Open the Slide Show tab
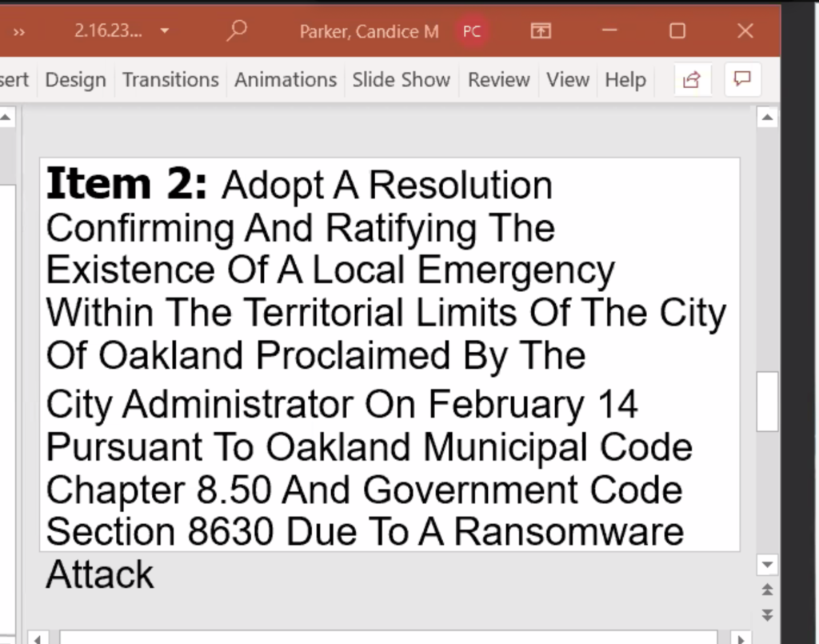Screen dimensions: 819x644 [x=402, y=80]
